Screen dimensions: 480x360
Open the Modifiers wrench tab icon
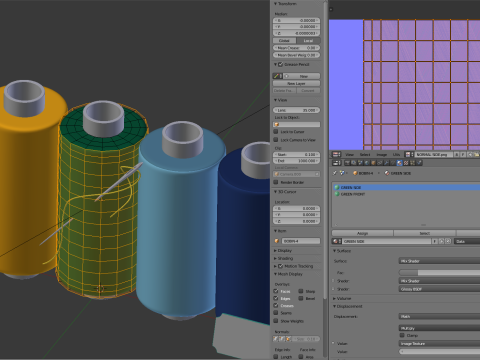click(386, 163)
